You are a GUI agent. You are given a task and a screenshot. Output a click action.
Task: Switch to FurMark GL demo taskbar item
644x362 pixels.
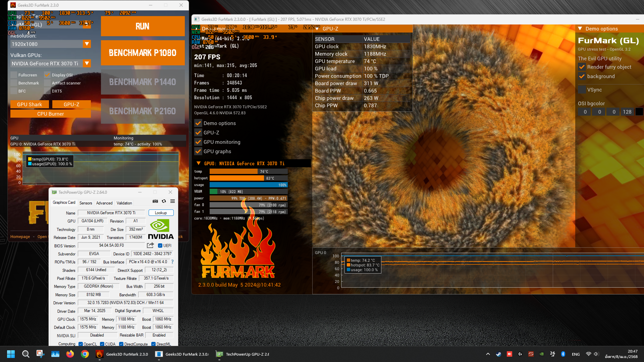click(181, 354)
